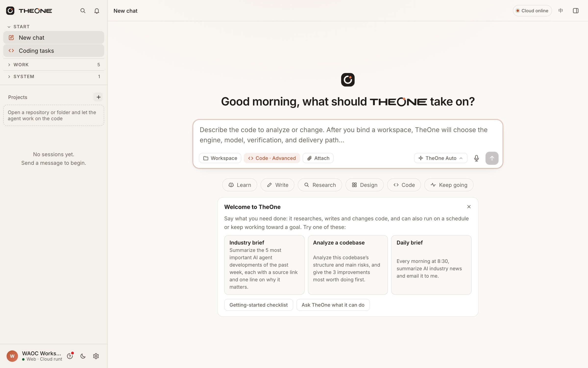
Task: Click the open repository or folder box
Action: [54, 116]
